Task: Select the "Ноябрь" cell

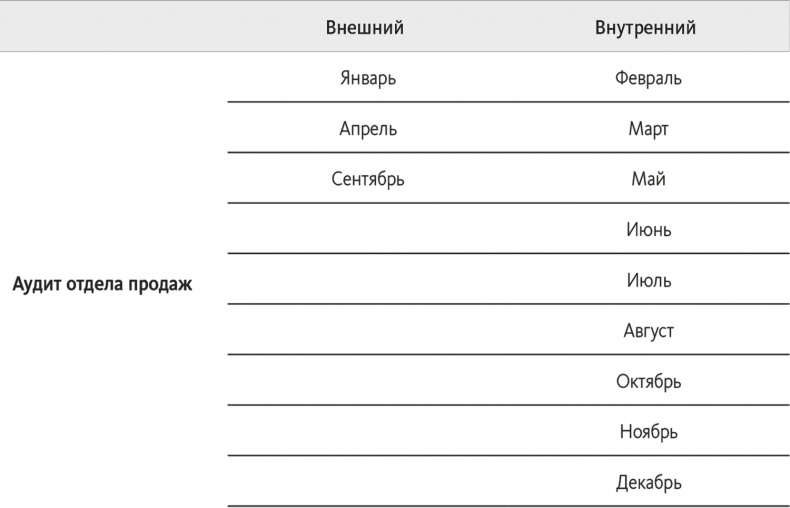Action: [649, 432]
